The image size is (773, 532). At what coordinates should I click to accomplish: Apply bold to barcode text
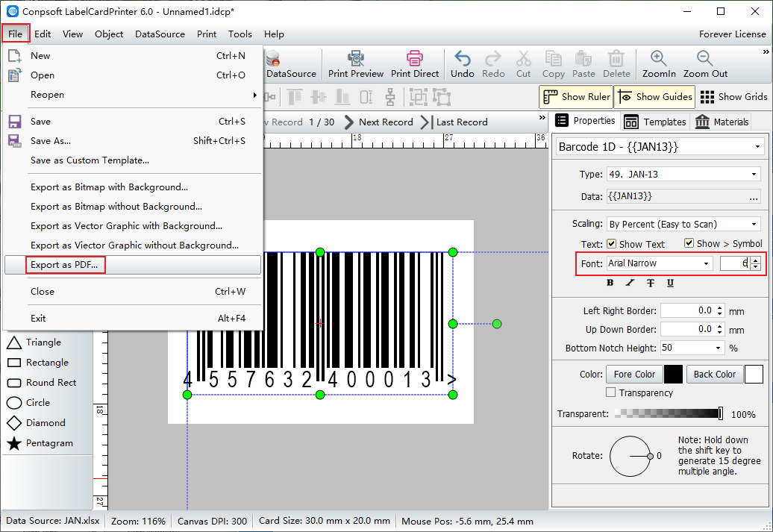pyautogui.click(x=610, y=283)
